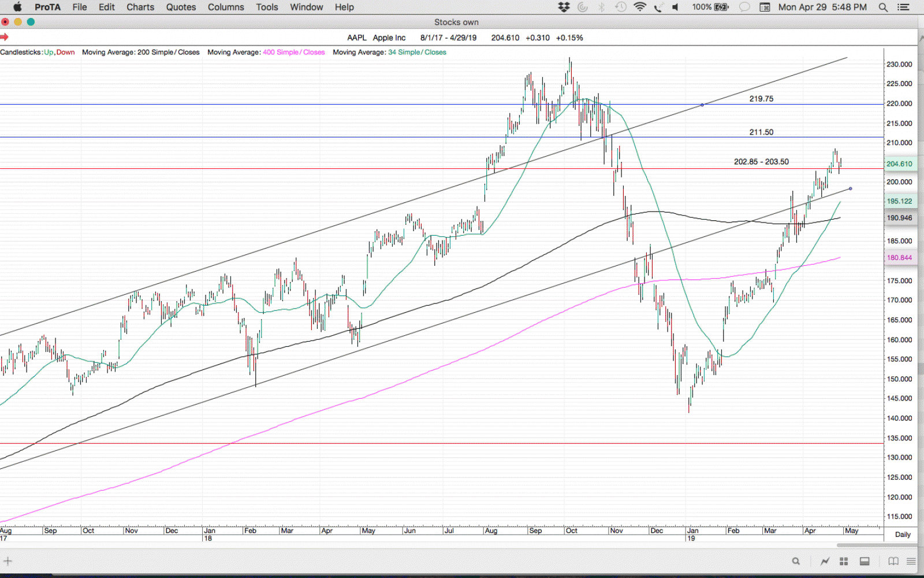Click the spiral icon next to Dropbox
The image size is (924, 578).
pos(583,7)
